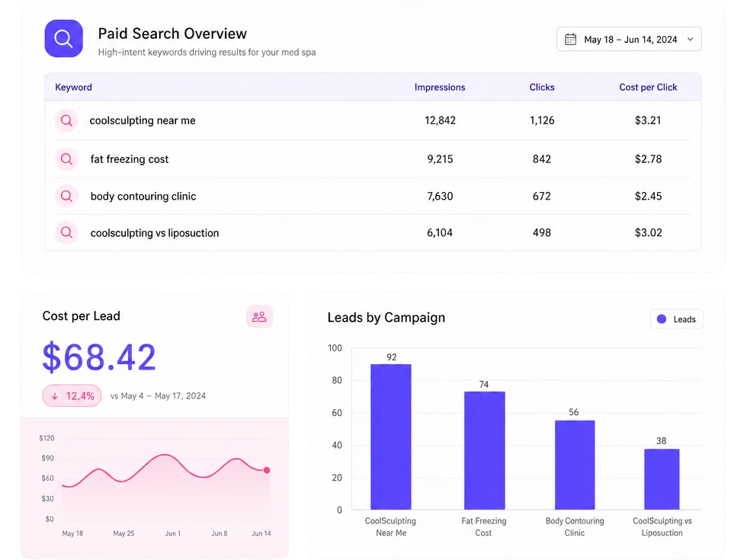Viewport: 747px width, 560px height.
Task: Click the 12,842 impressions value
Action: coord(441,120)
